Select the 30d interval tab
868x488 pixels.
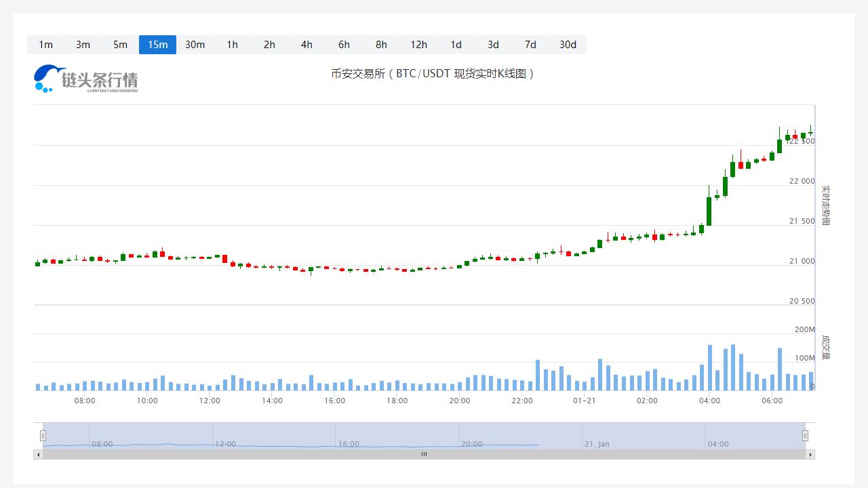pos(568,45)
